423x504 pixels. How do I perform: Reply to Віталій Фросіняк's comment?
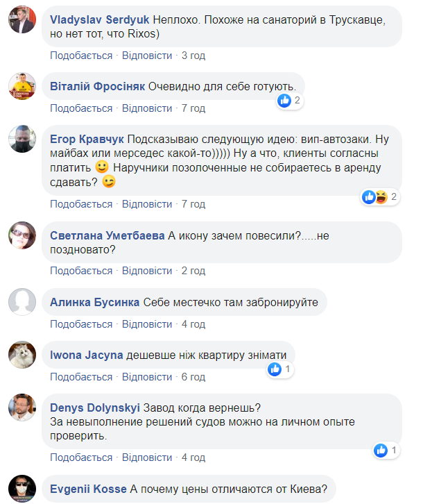(x=147, y=108)
